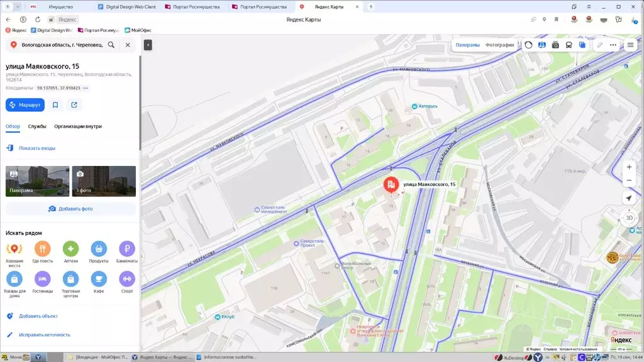Click the Показать входы link
This screenshot has width=644, height=362.
coord(37,148)
